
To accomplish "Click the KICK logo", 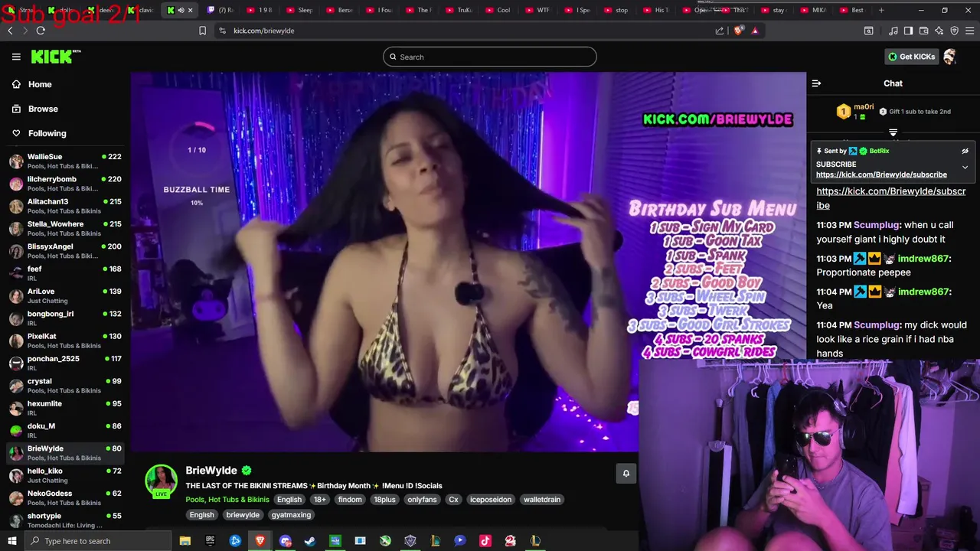I will pyautogui.click(x=55, y=57).
